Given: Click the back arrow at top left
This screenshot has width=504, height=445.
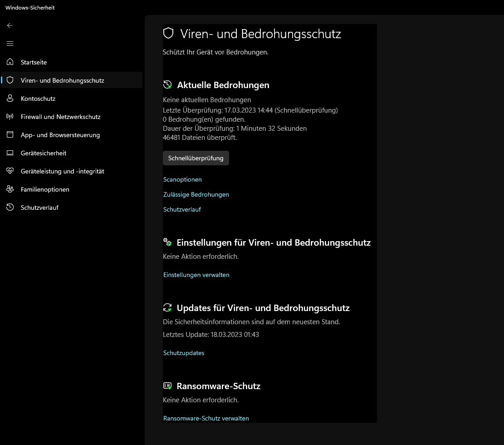Looking at the screenshot, I should (x=10, y=25).
